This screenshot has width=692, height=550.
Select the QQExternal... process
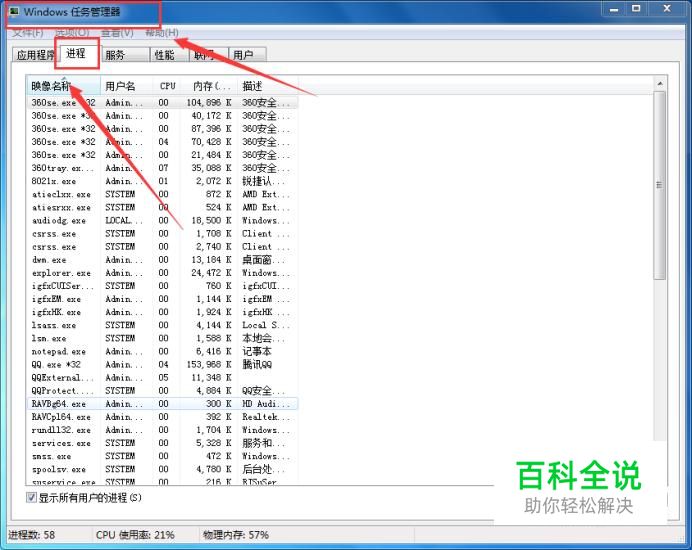pos(162,377)
